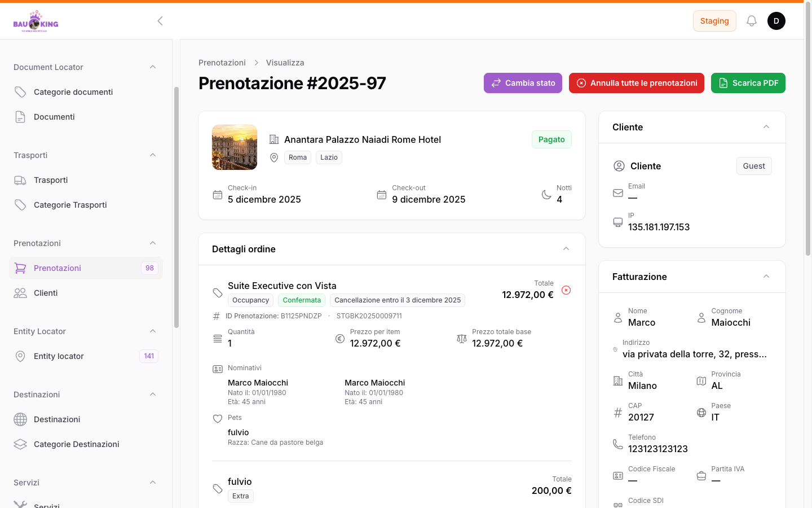Click the Entity locator count badge 141
The image size is (812, 508).
point(149,356)
